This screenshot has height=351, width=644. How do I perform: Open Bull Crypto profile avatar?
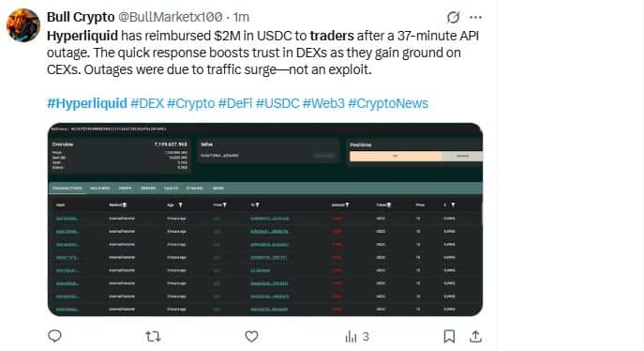point(23,25)
